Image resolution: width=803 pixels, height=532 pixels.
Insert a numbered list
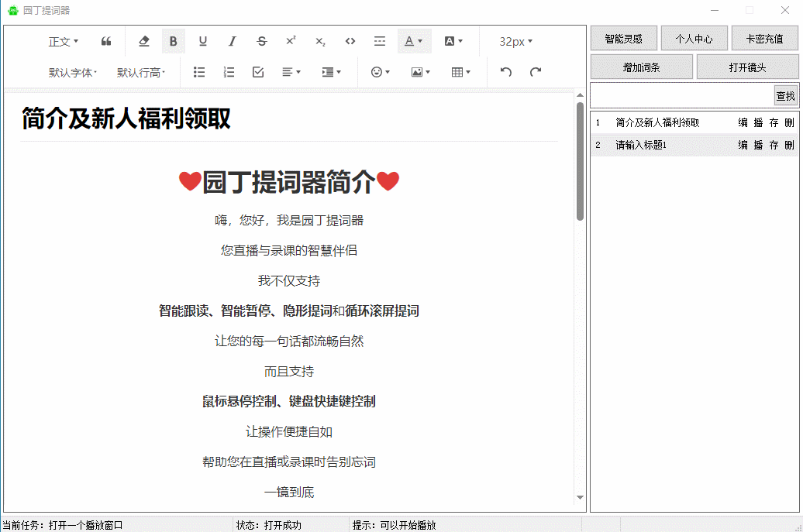click(x=229, y=72)
